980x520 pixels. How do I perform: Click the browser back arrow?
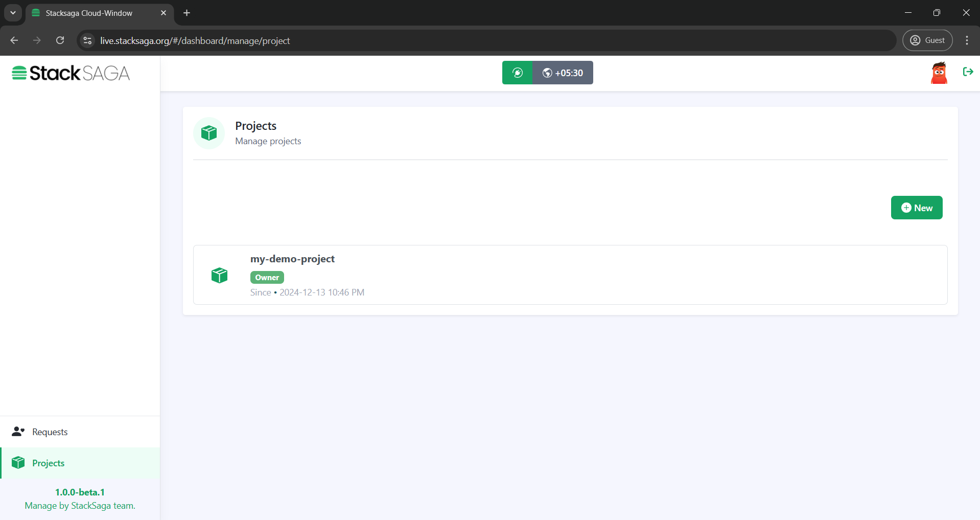coord(14,40)
